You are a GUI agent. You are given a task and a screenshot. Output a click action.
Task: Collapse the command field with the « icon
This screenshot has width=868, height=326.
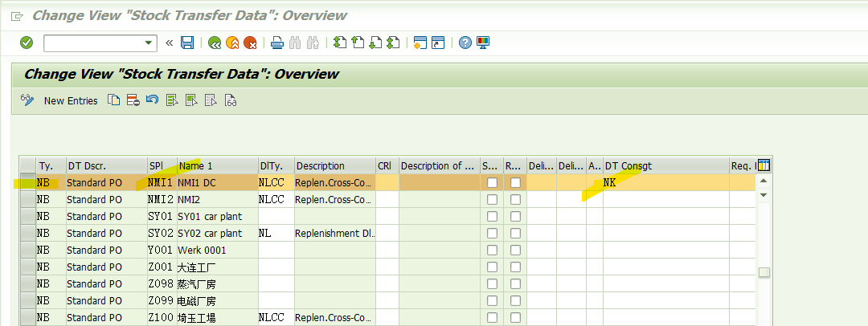(x=169, y=43)
